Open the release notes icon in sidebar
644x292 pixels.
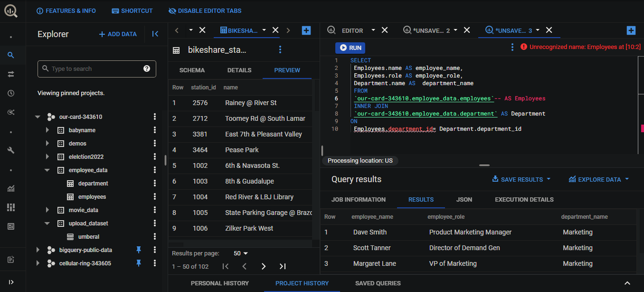[11, 260]
